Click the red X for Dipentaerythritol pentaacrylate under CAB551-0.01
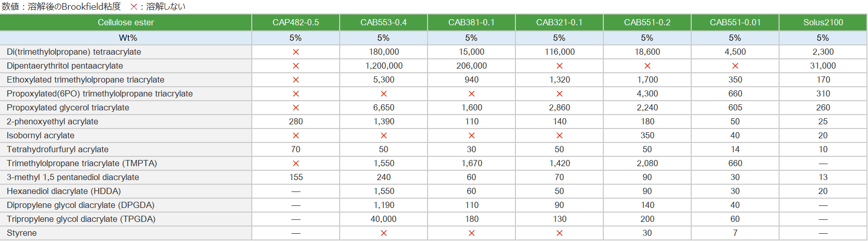Image resolution: width=868 pixels, height=241 pixels. point(735,66)
